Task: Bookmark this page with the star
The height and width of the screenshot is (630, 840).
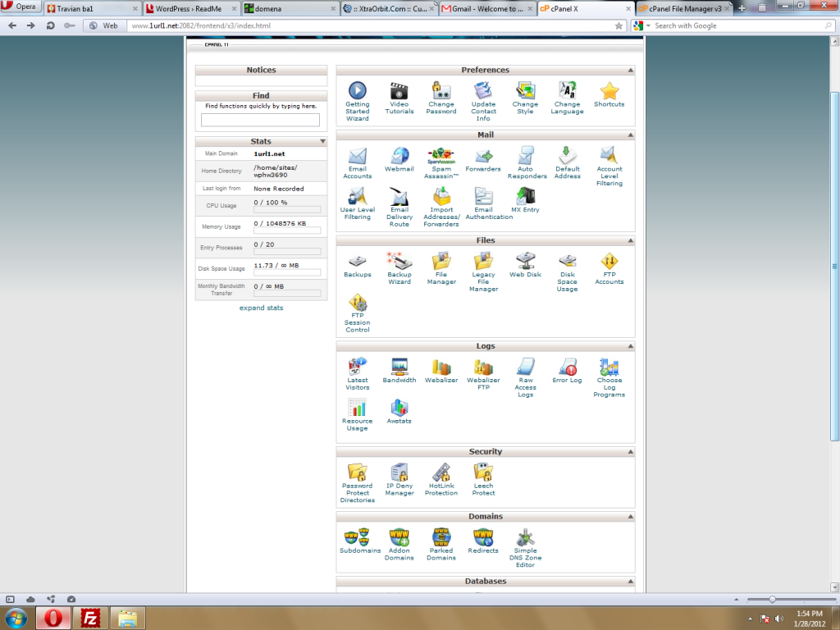Action: pos(619,25)
